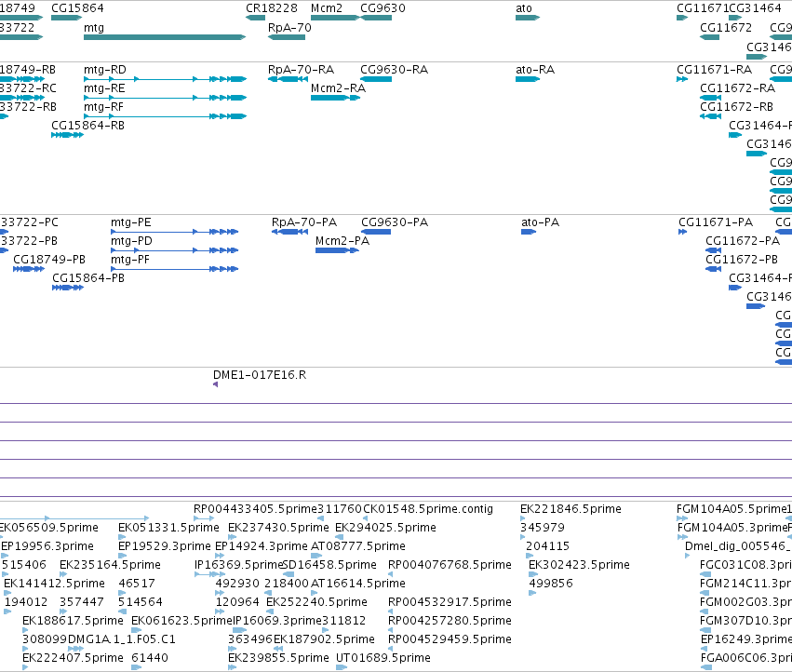Screen dimensions: 792x672
Task: Click the EK188617.5prime EST label
Action: click(x=73, y=621)
